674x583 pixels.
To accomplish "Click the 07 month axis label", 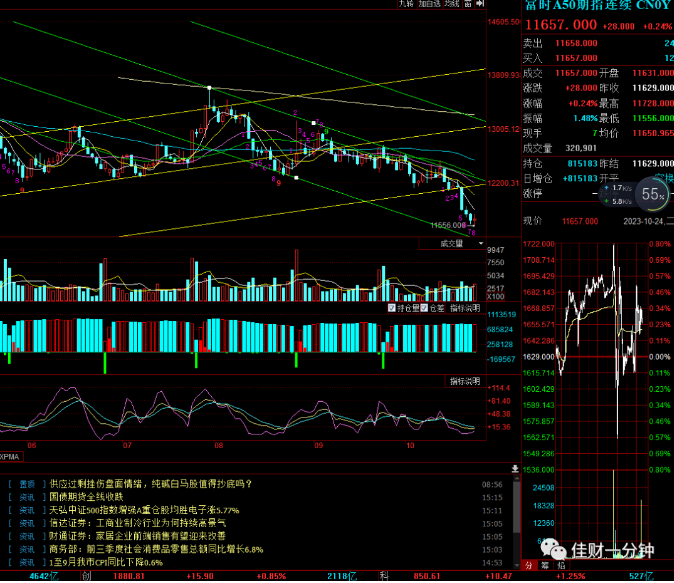I will [x=127, y=445].
